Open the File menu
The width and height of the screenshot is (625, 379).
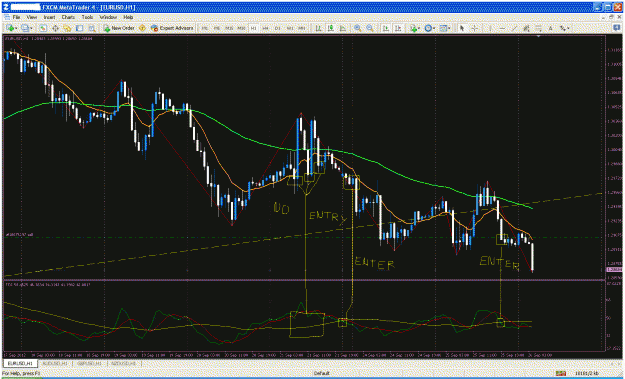(x=16, y=18)
